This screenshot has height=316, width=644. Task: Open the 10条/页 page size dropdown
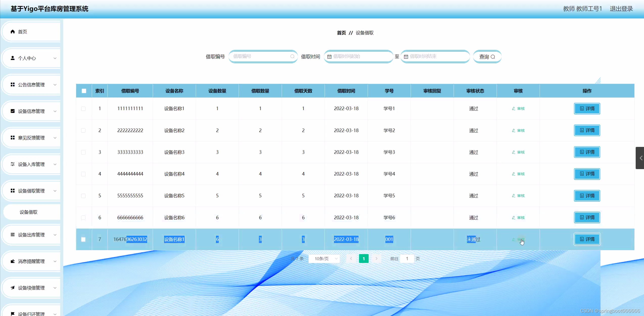pos(324,259)
